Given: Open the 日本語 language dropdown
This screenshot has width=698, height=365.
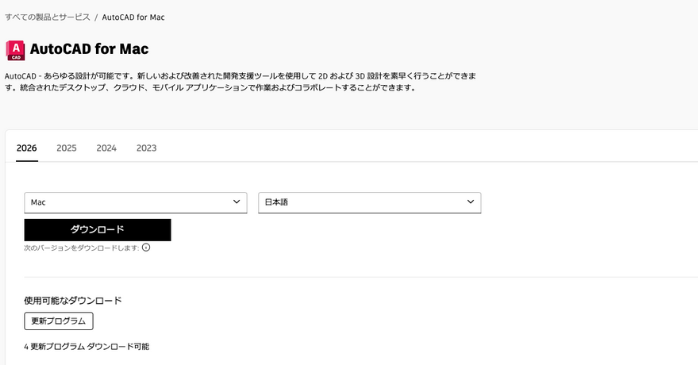Looking at the screenshot, I should (369, 203).
